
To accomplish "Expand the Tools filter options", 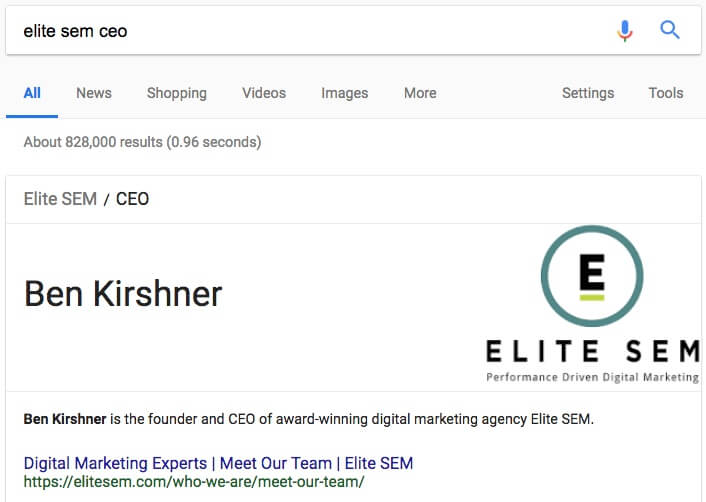I will pos(666,93).
